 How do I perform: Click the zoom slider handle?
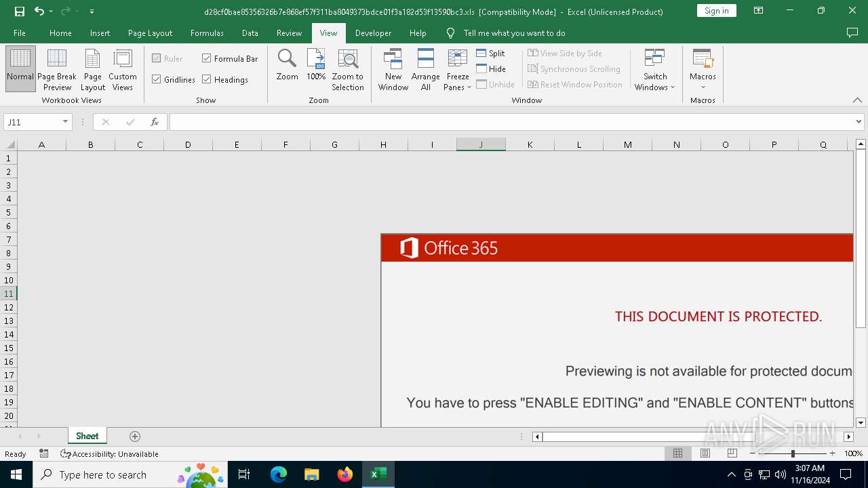[793, 453]
